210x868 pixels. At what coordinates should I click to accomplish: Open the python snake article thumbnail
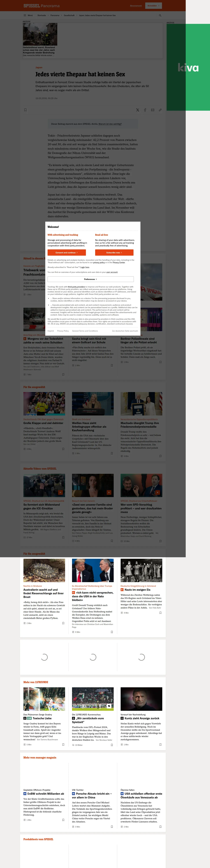pyautogui.click(x=44, y=570)
